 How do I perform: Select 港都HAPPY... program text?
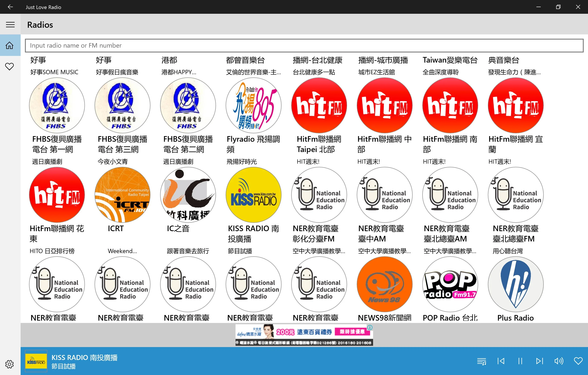(x=179, y=72)
